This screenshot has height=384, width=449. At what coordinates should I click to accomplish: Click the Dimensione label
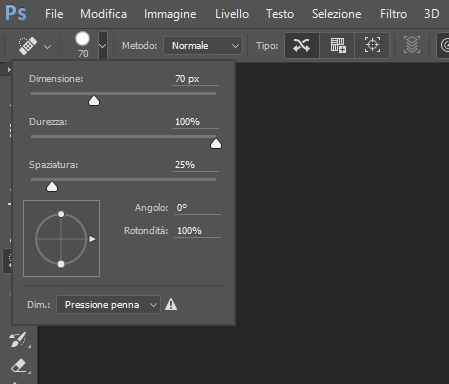point(56,79)
